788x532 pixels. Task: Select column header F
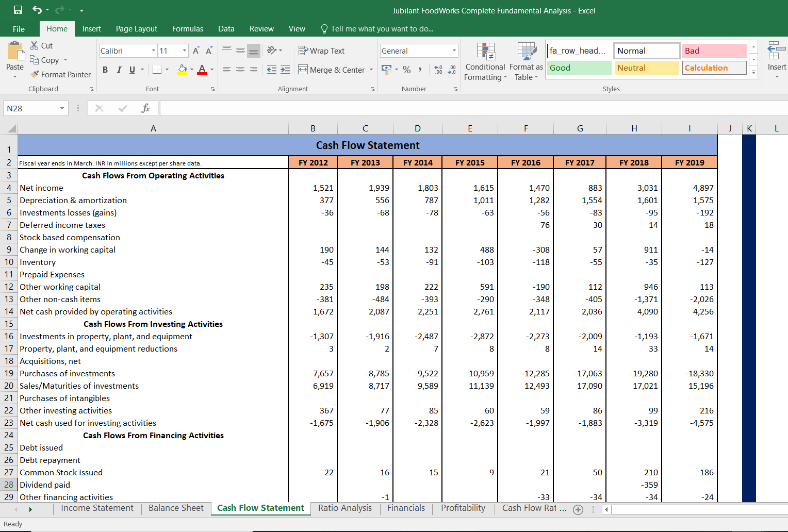(x=526, y=128)
